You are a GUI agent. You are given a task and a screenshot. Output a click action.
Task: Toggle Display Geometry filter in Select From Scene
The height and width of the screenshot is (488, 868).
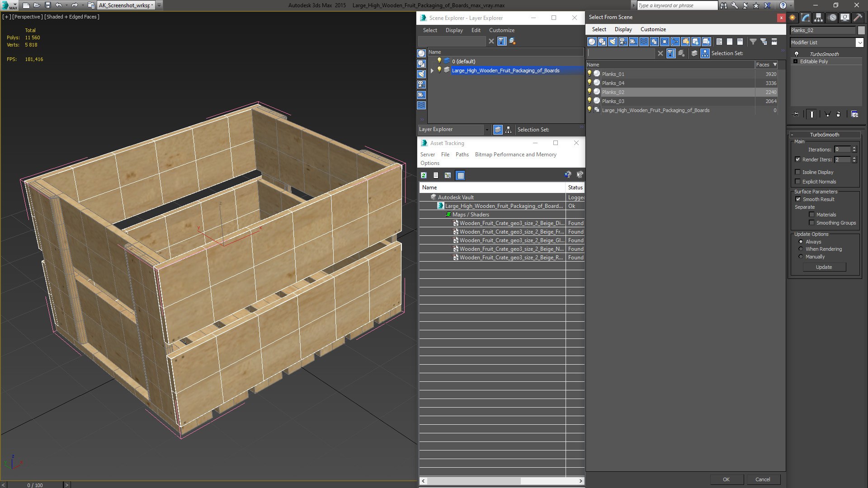pos(592,42)
